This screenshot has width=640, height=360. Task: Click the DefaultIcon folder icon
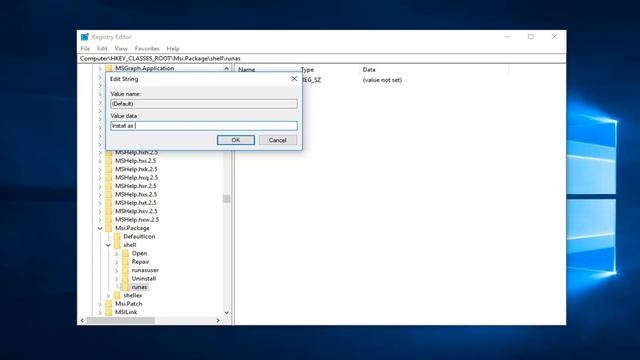[117, 236]
